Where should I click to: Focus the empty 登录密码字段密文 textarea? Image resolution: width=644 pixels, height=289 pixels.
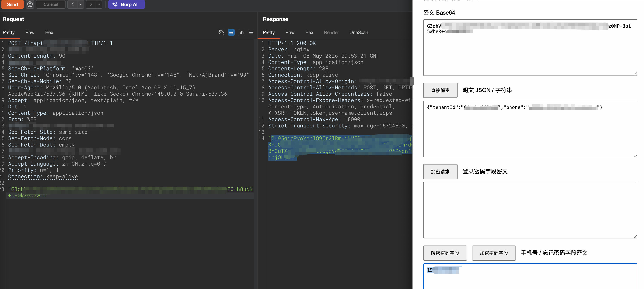coord(530,210)
